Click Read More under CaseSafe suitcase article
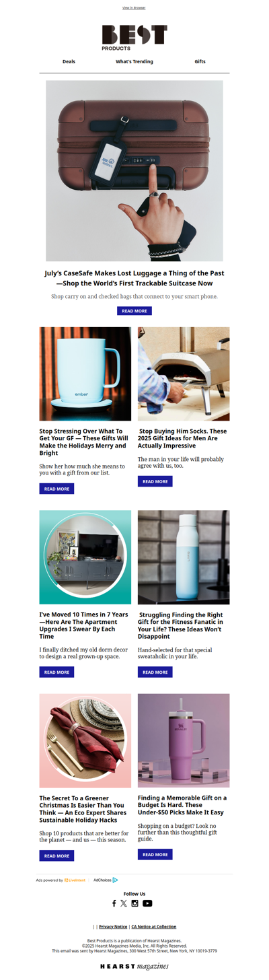 (x=134, y=311)
